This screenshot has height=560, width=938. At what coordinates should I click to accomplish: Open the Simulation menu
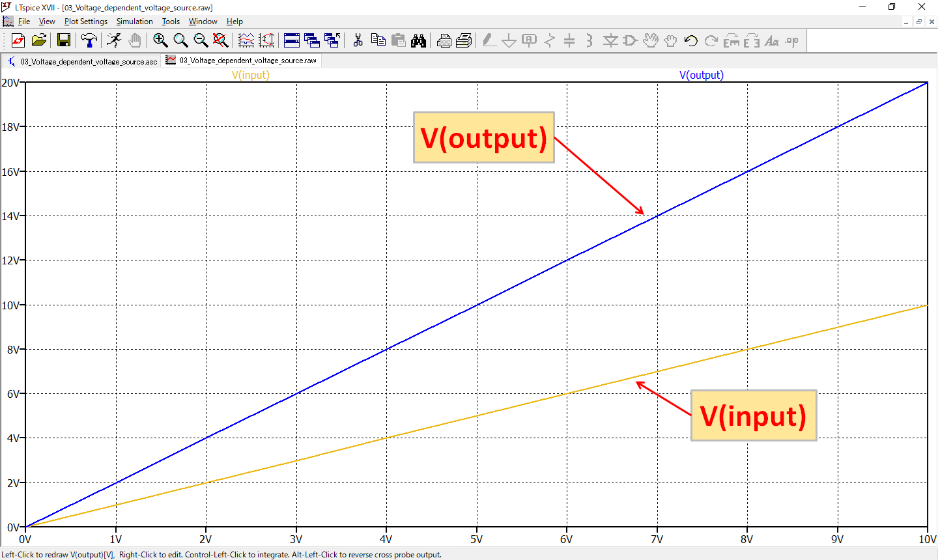click(134, 21)
